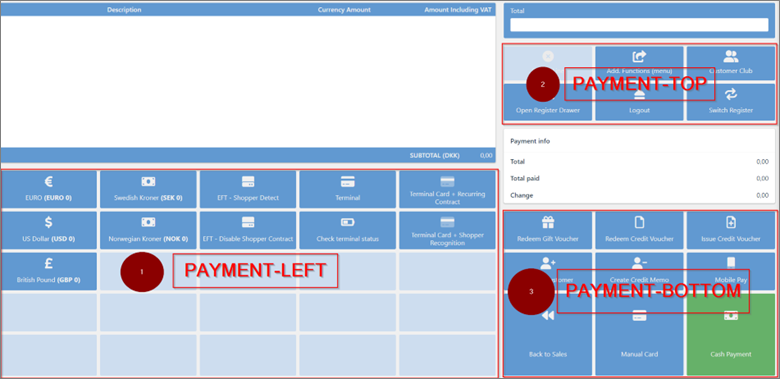Open the Customer Club tile
Screen dimensions: 780x379
[x=731, y=63]
